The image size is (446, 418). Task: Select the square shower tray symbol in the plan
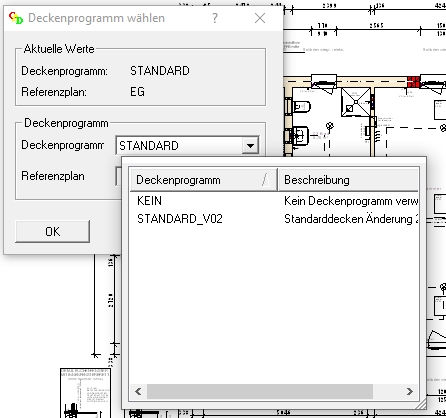[x=356, y=102]
